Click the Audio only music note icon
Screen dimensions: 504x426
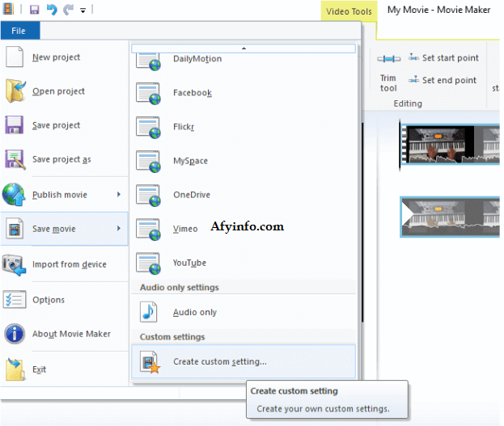click(x=149, y=312)
